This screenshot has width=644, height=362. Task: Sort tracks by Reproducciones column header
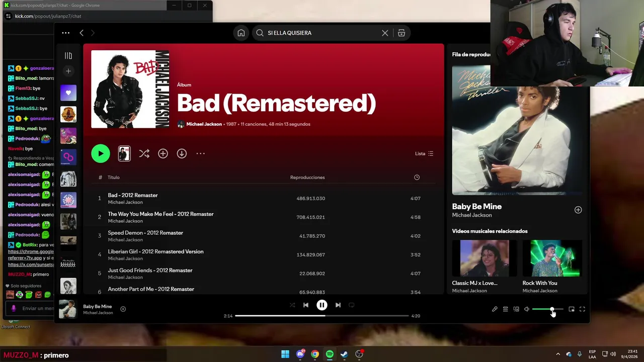[x=307, y=177]
